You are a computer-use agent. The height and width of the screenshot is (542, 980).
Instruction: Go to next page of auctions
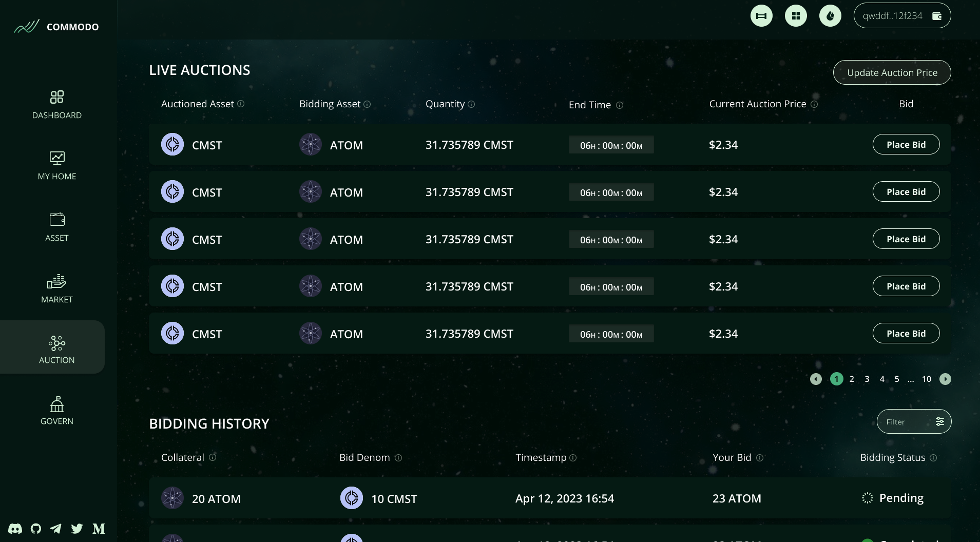[945, 379]
